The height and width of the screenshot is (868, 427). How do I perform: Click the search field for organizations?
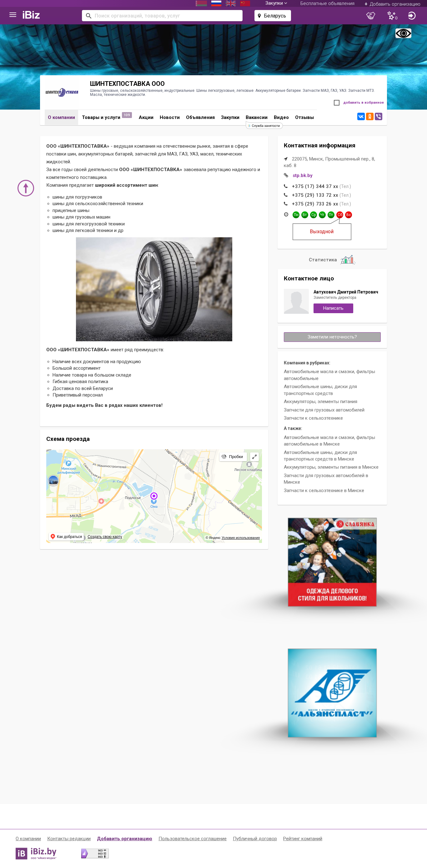162,16
